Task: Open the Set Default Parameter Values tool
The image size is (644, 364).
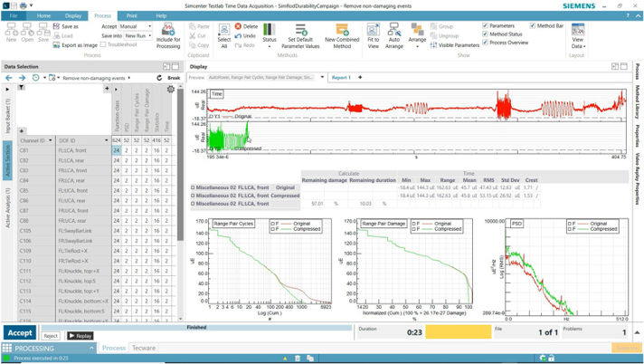Action: pyautogui.click(x=300, y=30)
